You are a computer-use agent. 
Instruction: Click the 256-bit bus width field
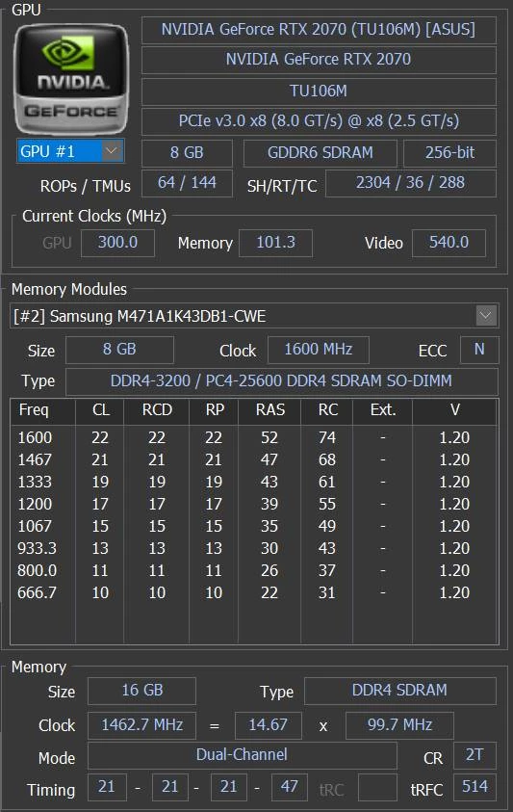click(x=449, y=153)
